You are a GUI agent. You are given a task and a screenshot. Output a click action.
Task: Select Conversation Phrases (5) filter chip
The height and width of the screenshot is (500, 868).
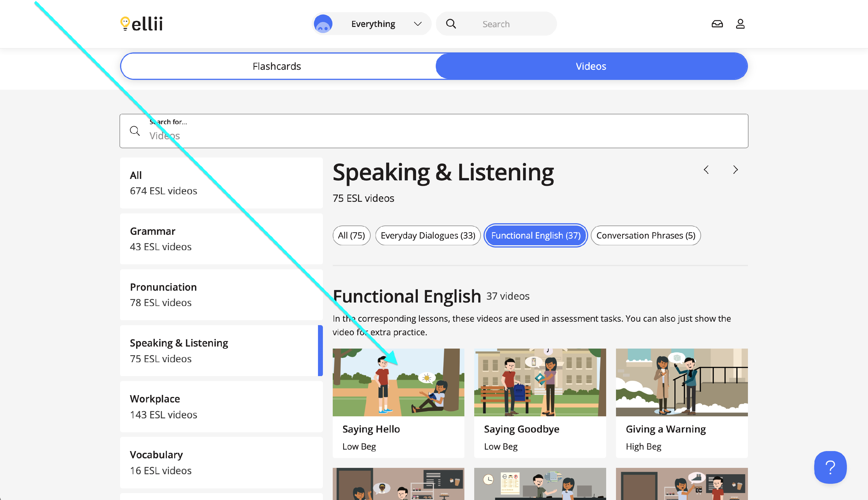tap(645, 236)
